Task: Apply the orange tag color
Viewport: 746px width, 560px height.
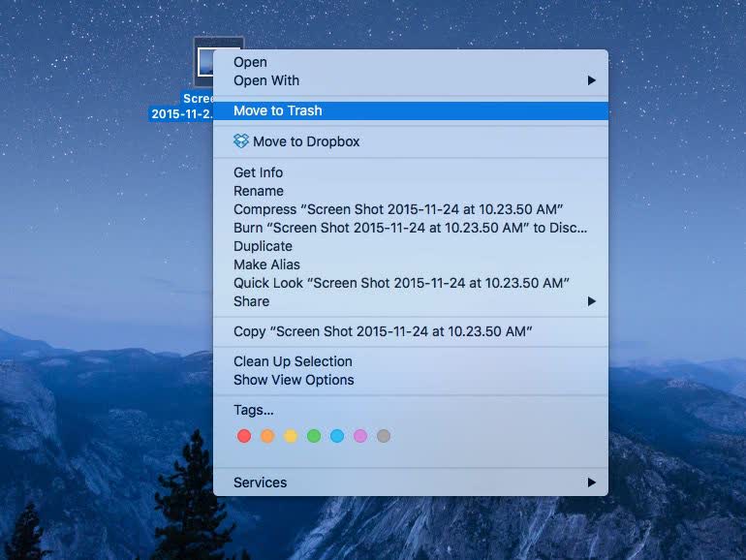Action: point(267,435)
